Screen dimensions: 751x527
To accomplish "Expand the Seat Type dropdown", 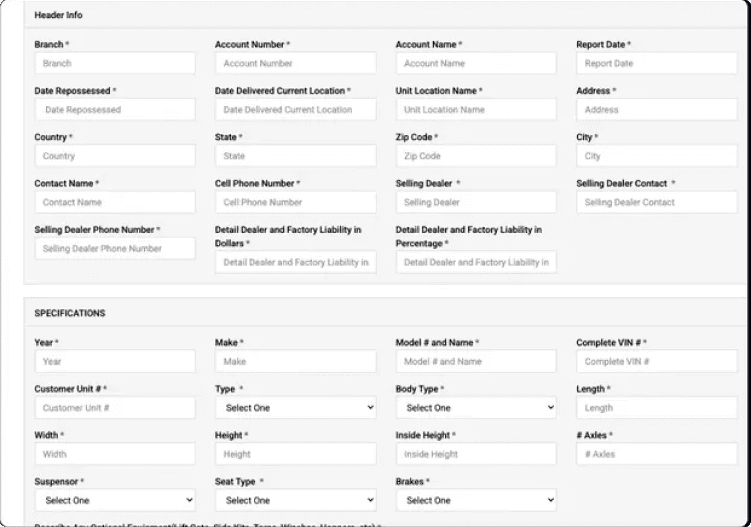I will 295,500.
